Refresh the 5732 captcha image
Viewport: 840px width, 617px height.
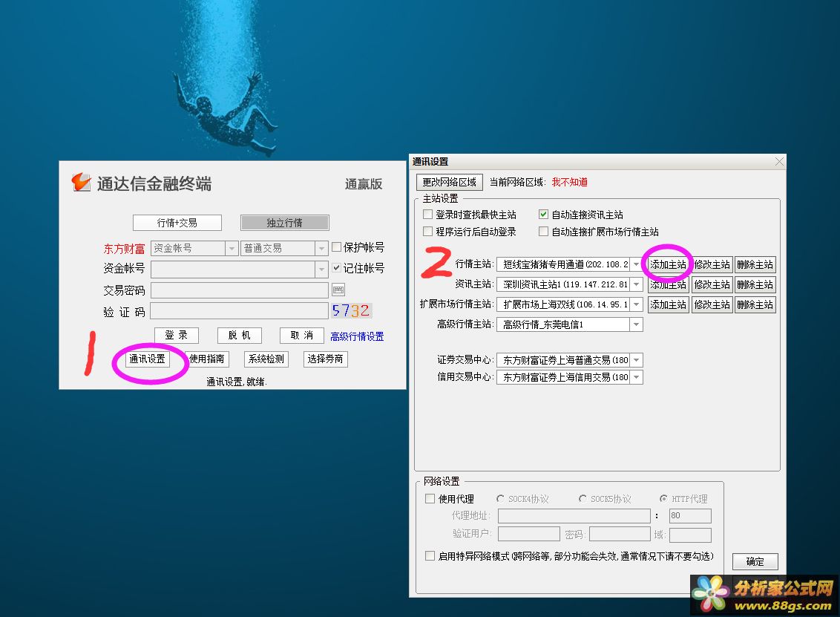(x=351, y=310)
